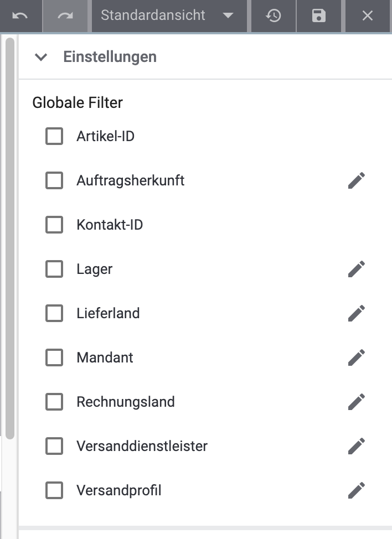Click the pencil icon beside Mandant
This screenshot has width=392, height=539.
coord(357,357)
